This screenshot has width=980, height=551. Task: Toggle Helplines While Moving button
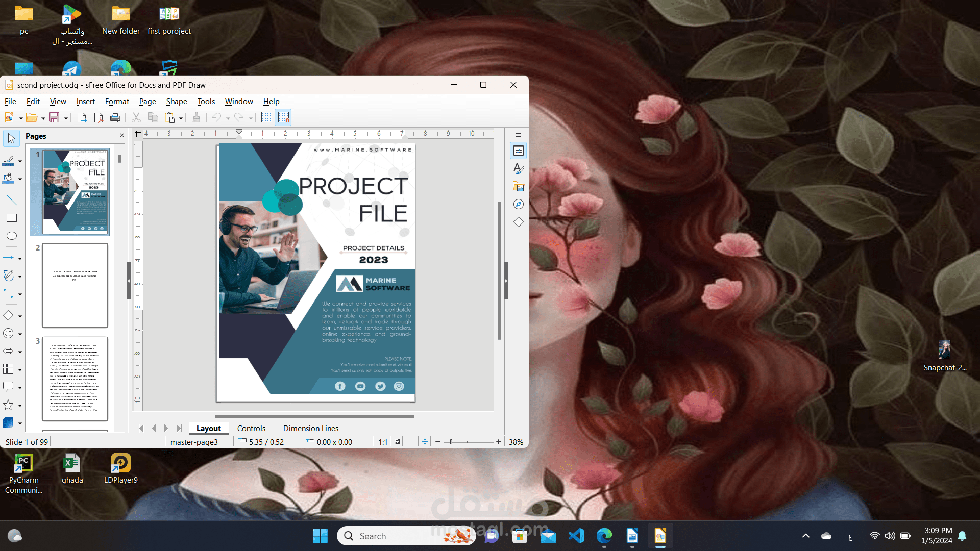tap(284, 118)
